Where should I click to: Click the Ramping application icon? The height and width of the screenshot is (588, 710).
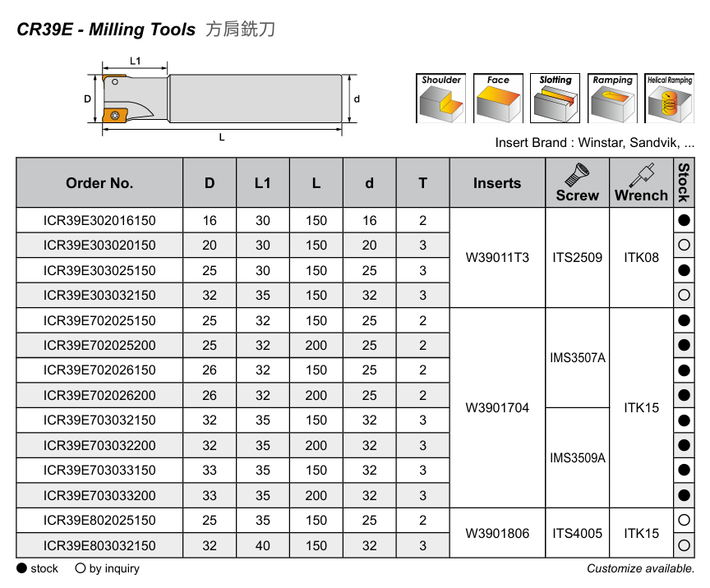coord(612,99)
